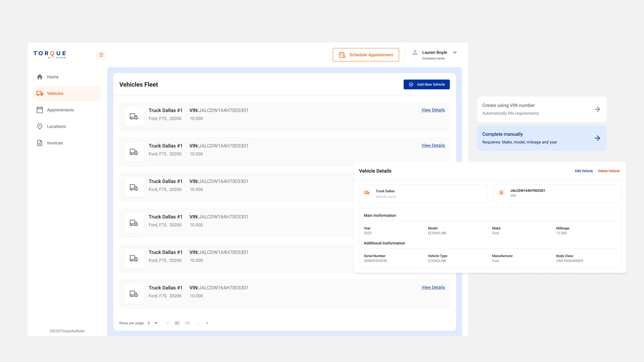Click the arrow on Create using VIN card
The image size is (644, 362).
[597, 109]
